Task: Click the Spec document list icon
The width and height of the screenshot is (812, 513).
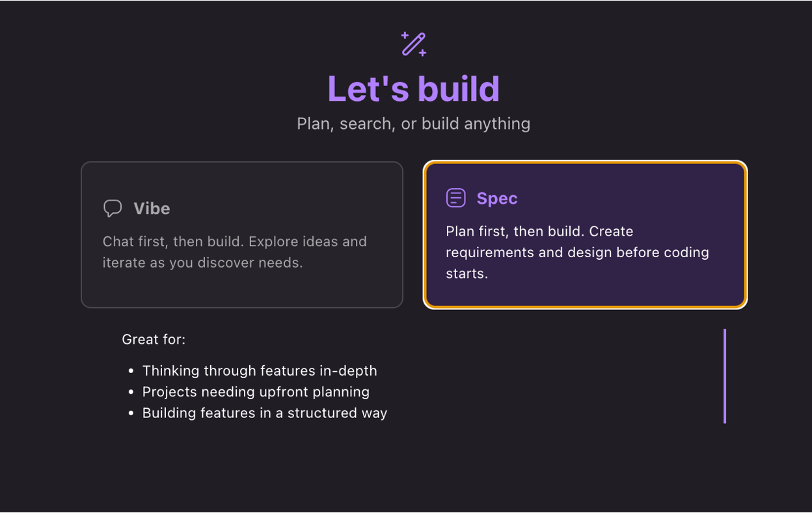Action: tap(455, 198)
